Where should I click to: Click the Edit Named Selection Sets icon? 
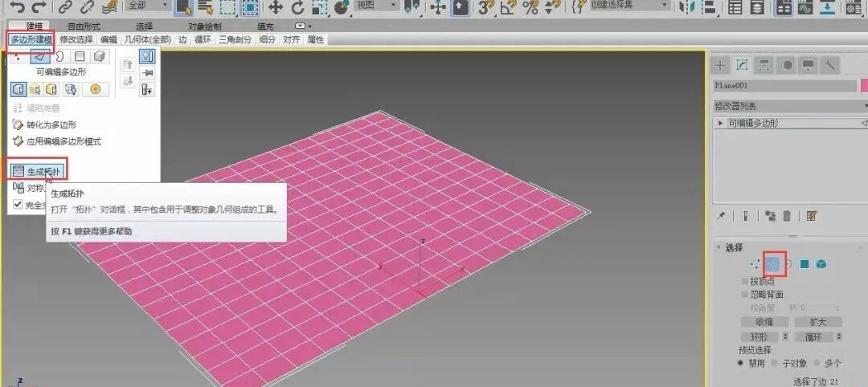click(579, 6)
